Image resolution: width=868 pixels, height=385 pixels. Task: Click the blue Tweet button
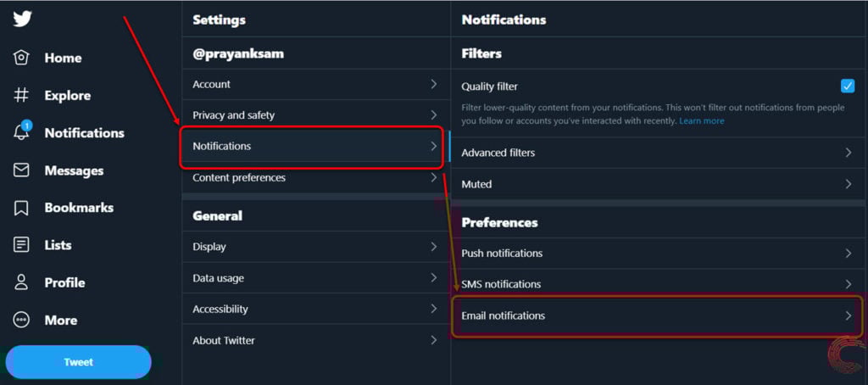click(78, 362)
